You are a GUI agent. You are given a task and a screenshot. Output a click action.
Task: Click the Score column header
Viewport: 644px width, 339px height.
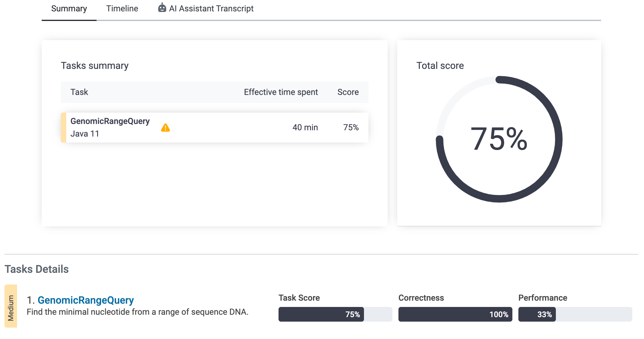pos(348,92)
